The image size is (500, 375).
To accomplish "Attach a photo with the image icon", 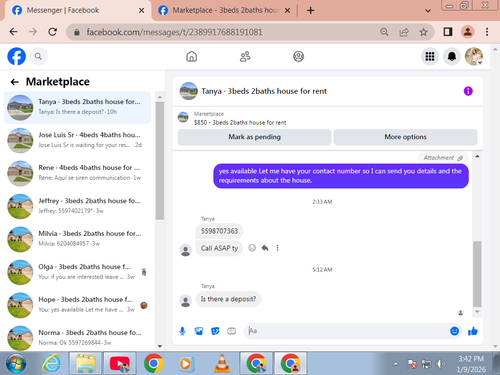I will 199,331.
